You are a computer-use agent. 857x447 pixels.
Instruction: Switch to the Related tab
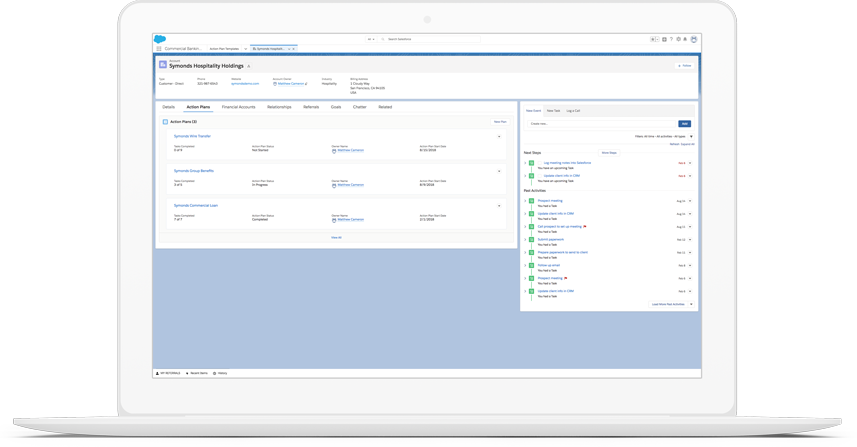[x=385, y=107]
